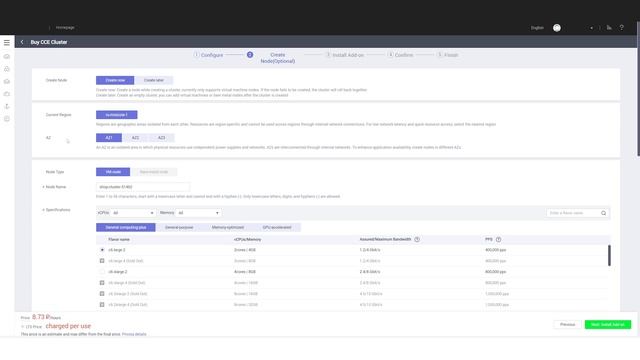Switch to the General-purpose tab
The image size is (640, 360).
click(179, 227)
